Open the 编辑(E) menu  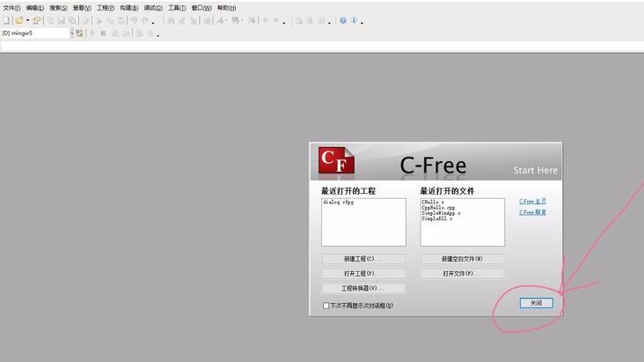click(35, 8)
